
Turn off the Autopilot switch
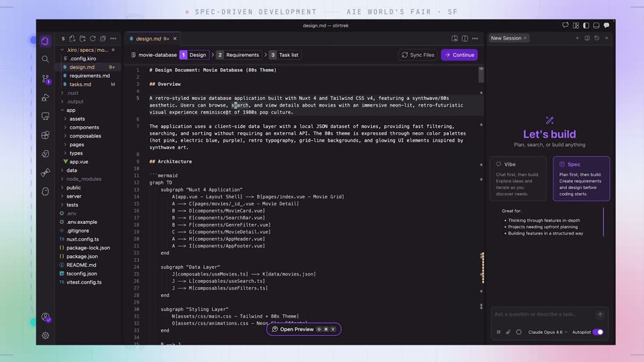click(x=598, y=332)
